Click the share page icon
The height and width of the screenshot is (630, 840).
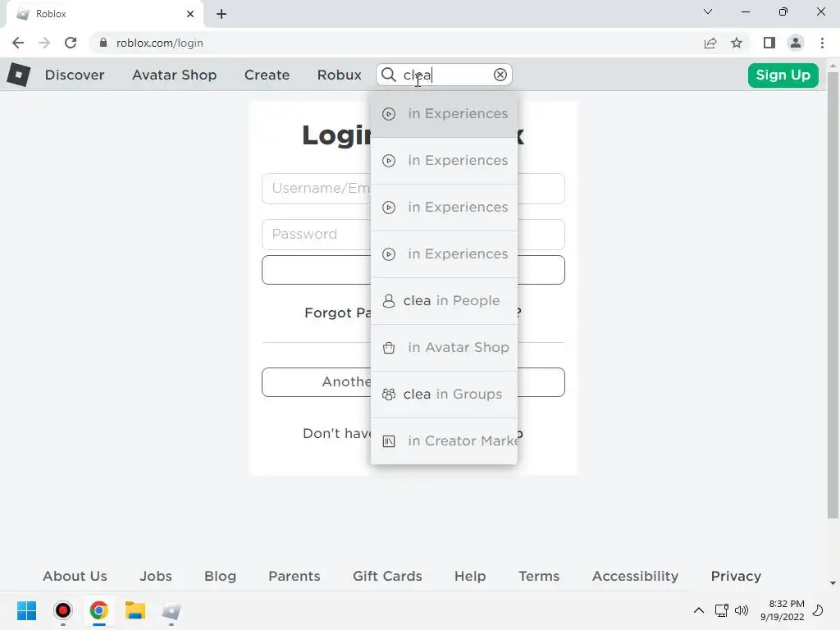tap(710, 43)
